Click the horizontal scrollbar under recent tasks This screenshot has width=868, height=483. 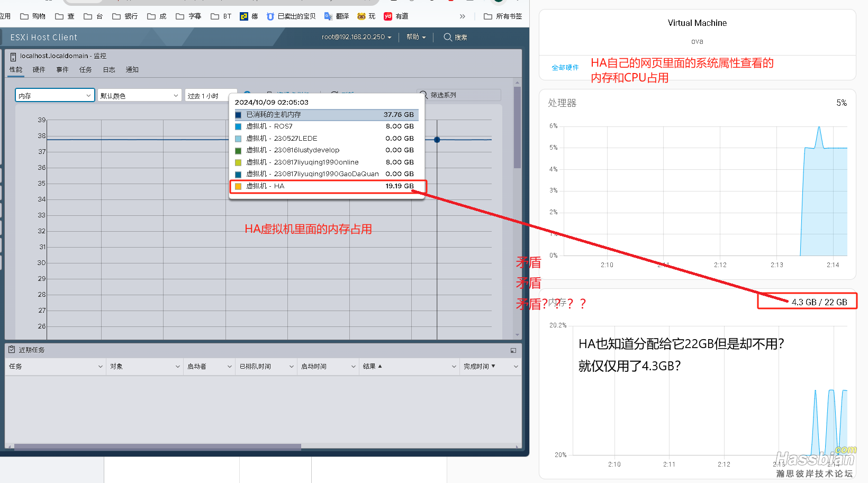(158, 446)
